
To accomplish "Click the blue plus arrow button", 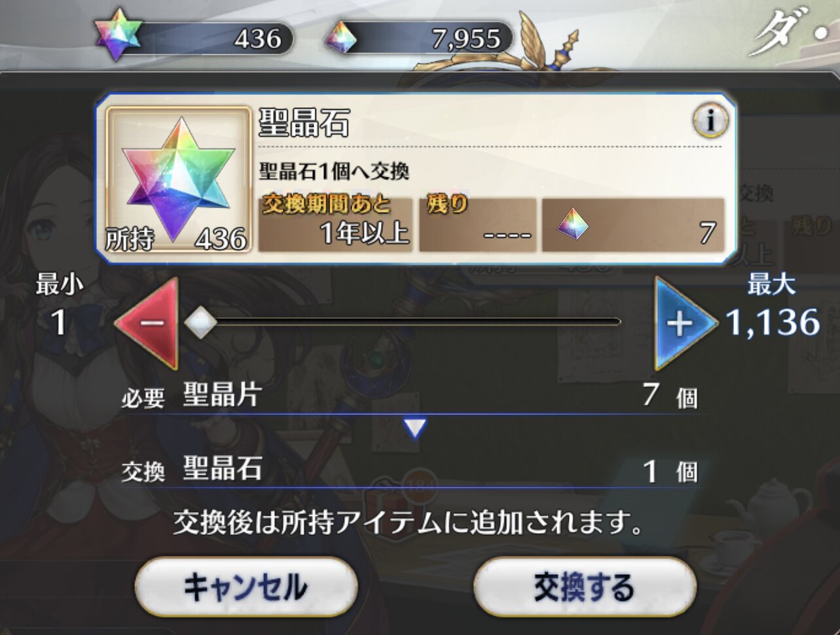I will [685, 323].
